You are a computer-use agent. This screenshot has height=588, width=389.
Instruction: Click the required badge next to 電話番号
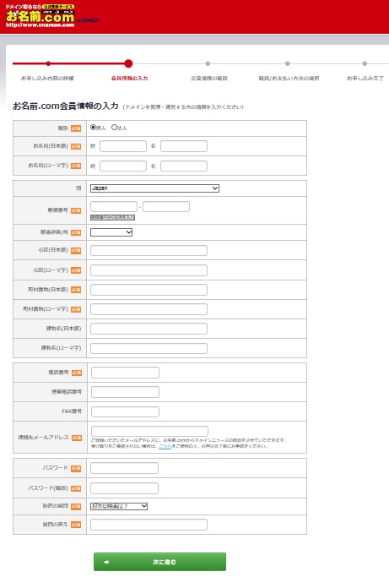point(77,373)
